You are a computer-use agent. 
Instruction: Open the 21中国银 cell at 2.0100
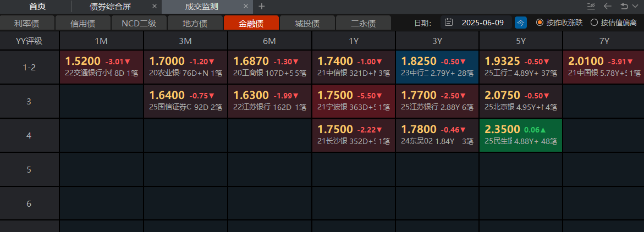click(603, 67)
